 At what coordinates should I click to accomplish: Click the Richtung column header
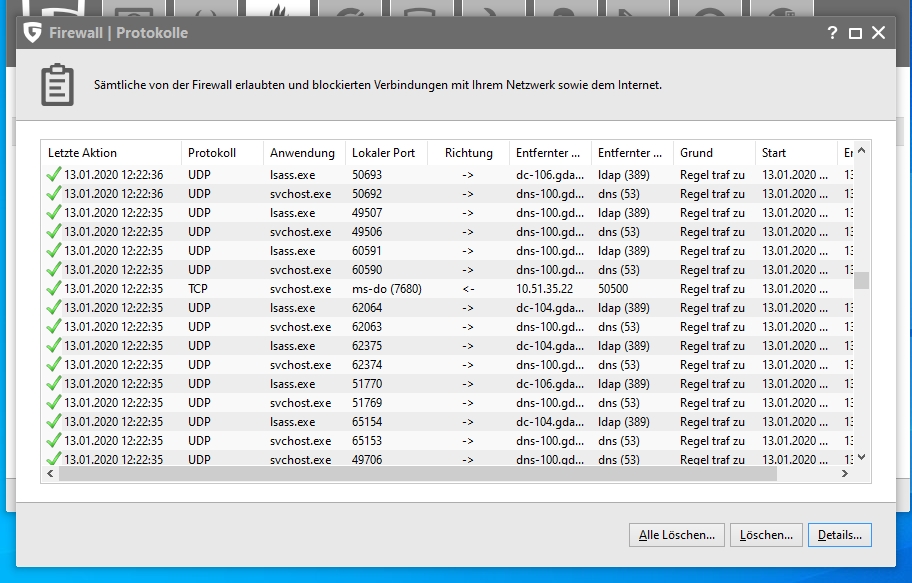pyautogui.click(x=468, y=153)
